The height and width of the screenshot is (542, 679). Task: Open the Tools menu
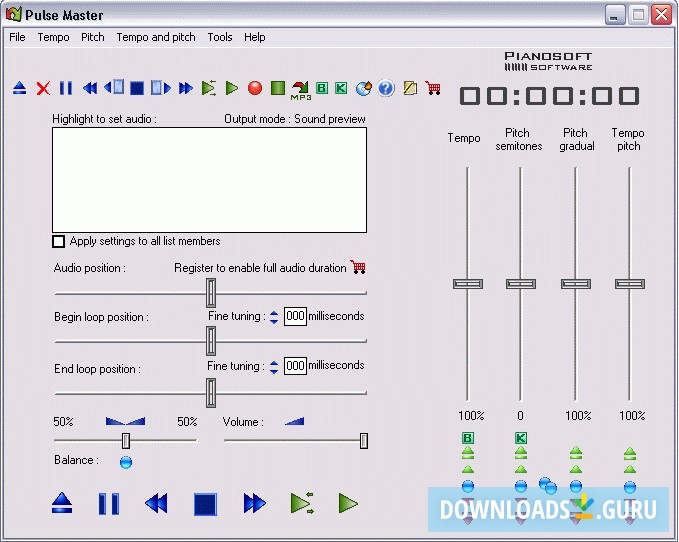coord(220,37)
